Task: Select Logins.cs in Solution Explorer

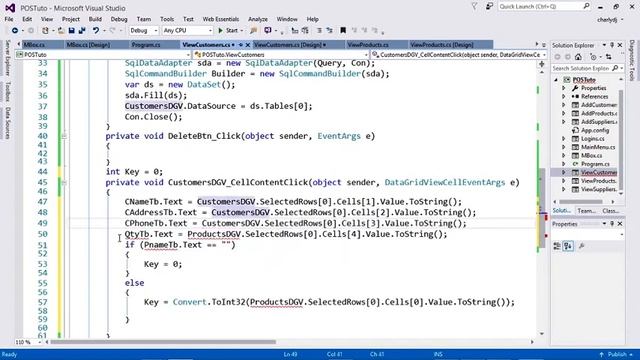Action: [x=593, y=139]
